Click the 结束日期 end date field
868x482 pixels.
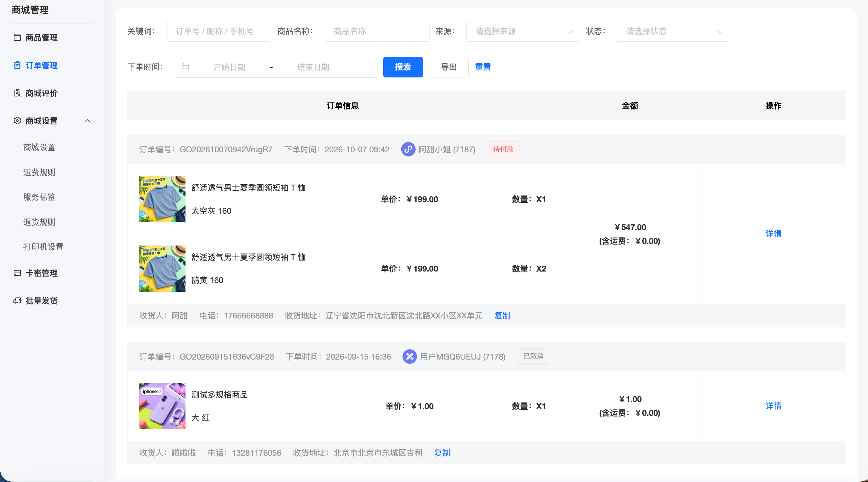[313, 67]
